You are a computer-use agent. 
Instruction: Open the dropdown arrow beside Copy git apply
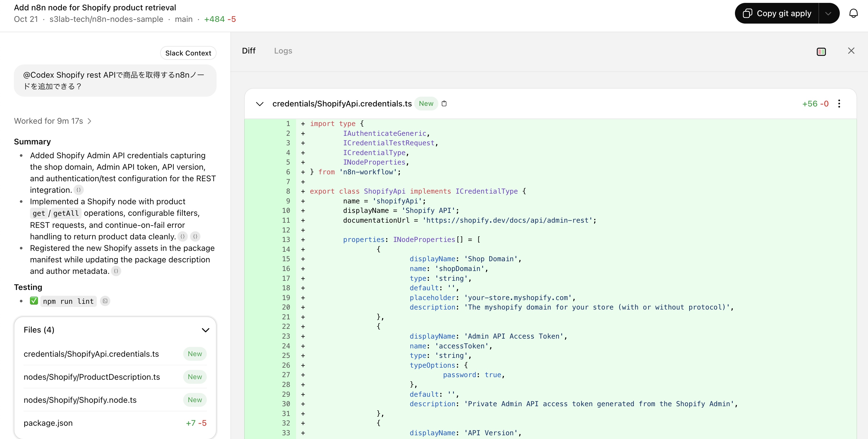[828, 14]
